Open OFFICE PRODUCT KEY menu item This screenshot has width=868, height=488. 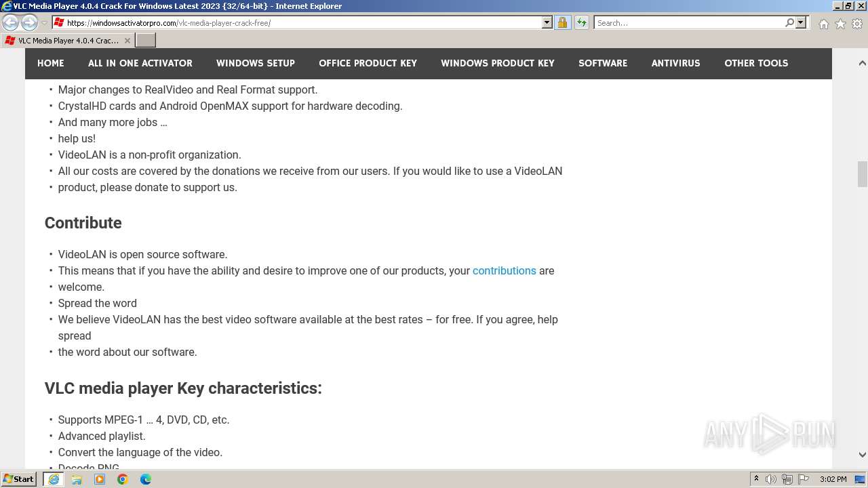click(x=368, y=63)
